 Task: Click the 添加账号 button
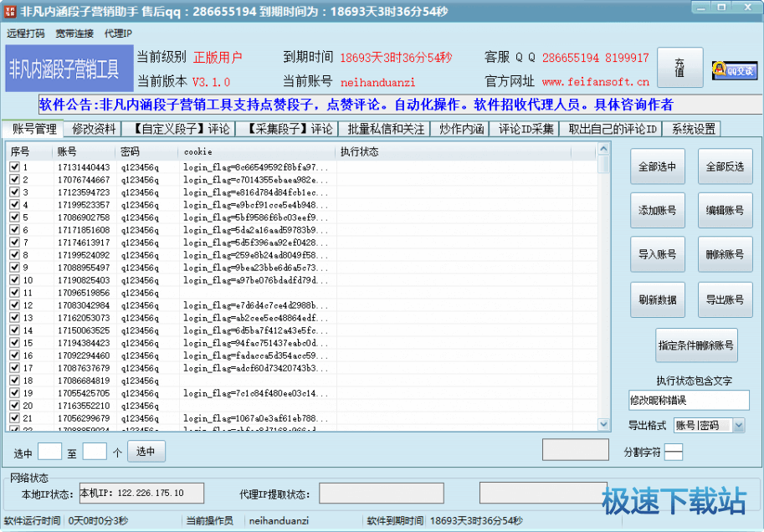657,211
